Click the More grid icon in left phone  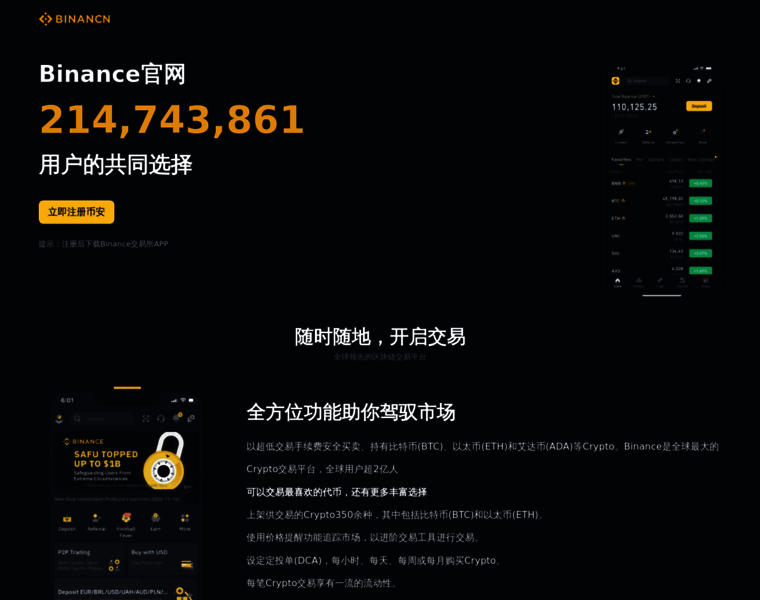(185, 519)
